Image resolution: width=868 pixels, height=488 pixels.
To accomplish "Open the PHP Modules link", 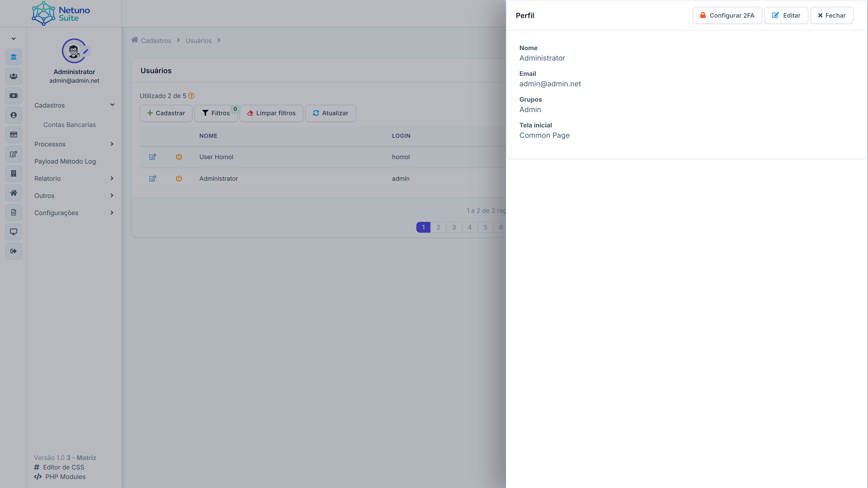I will [x=60, y=476].
